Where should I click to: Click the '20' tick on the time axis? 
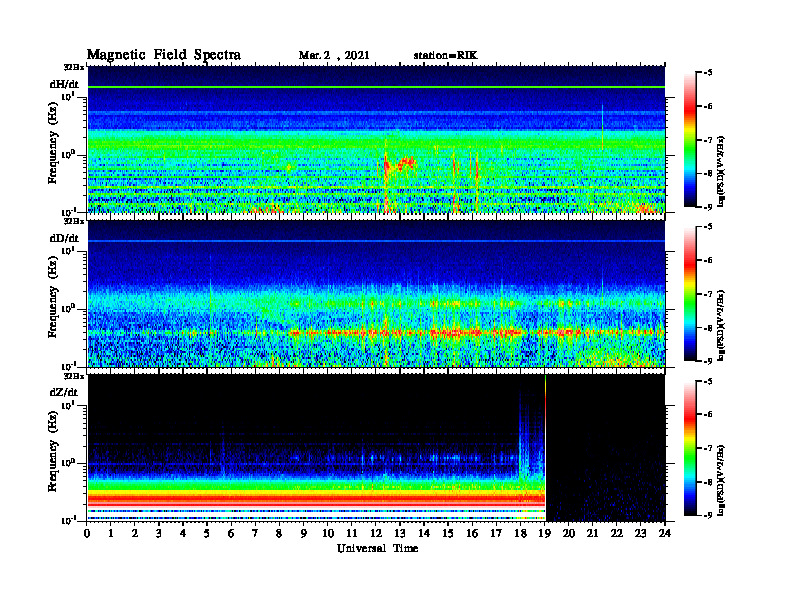pyautogui.click(x=568, y=534)
